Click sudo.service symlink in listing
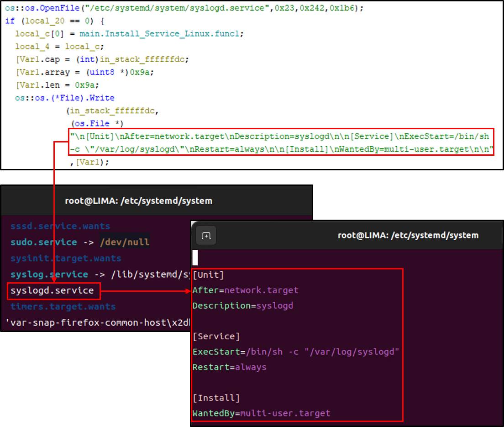 pos(44,242)
